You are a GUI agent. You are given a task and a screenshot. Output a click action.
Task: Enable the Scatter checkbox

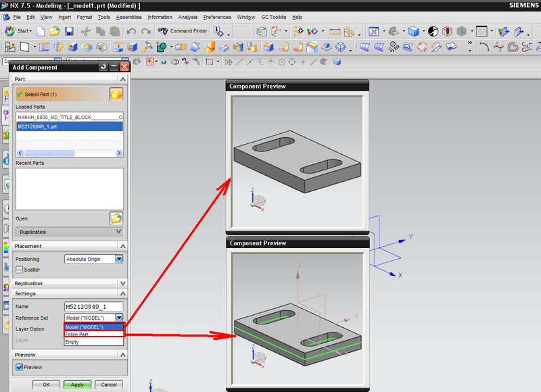point(20,269)
